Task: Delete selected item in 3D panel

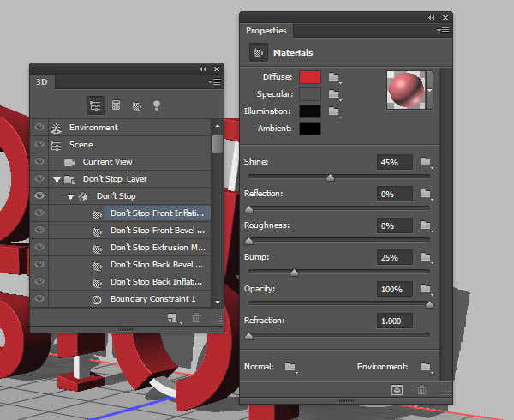Action: pos(197,318)
